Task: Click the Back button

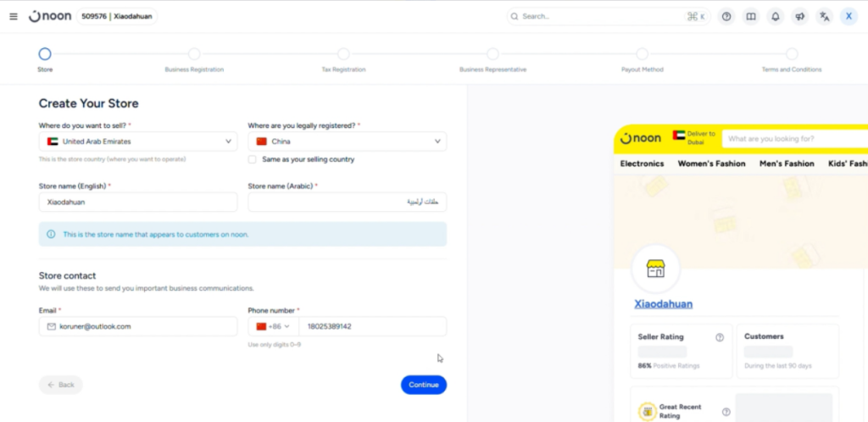Action: point(60,385)
